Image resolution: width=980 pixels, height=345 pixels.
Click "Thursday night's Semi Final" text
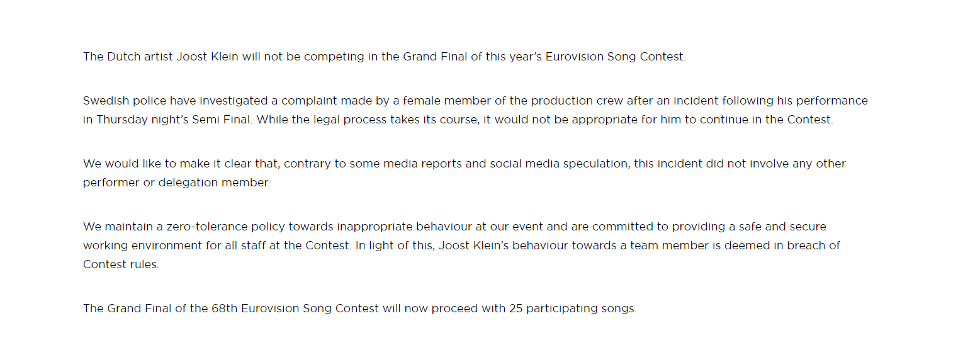(174, 120)
